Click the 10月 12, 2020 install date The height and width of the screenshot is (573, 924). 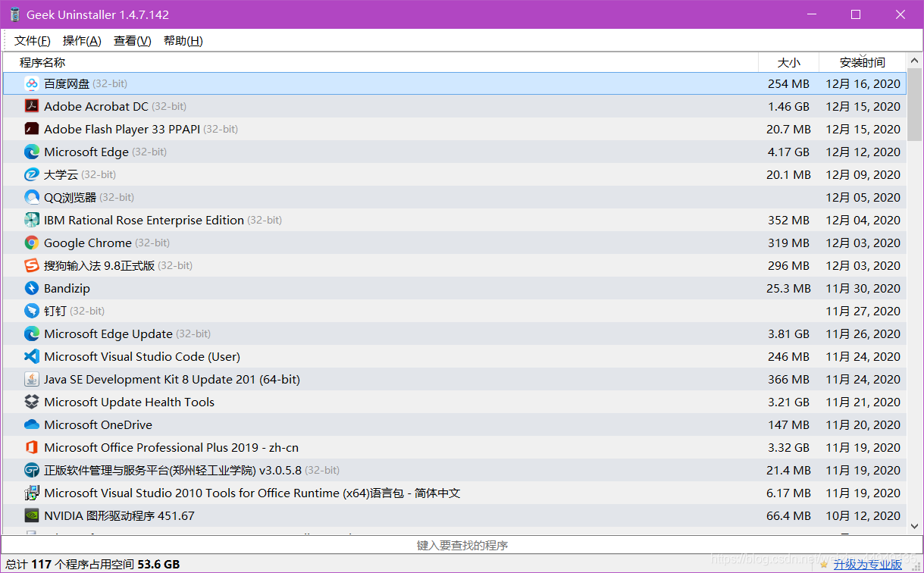(x=863, y=515)
